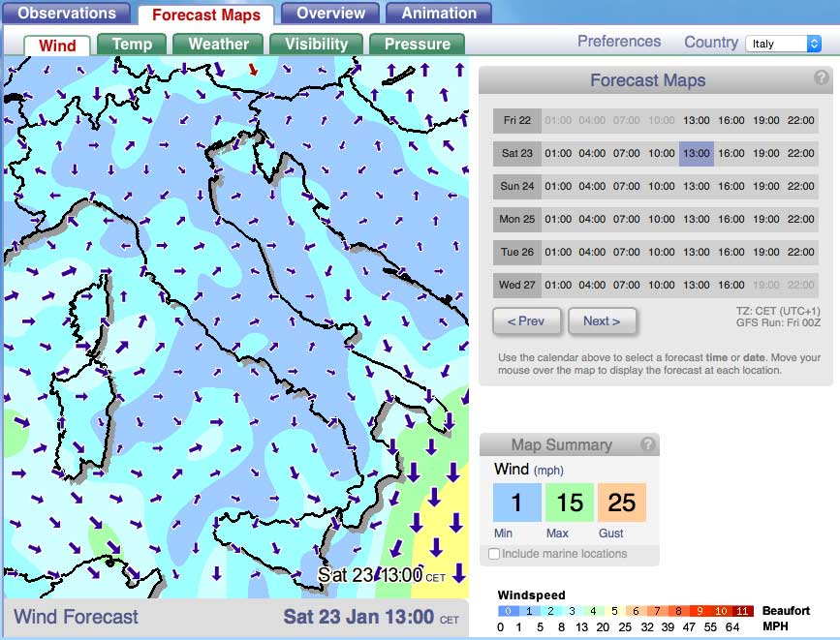Open the Animation tab
Viewport: 840px width, 640px height.
click(x=439, y=14)
